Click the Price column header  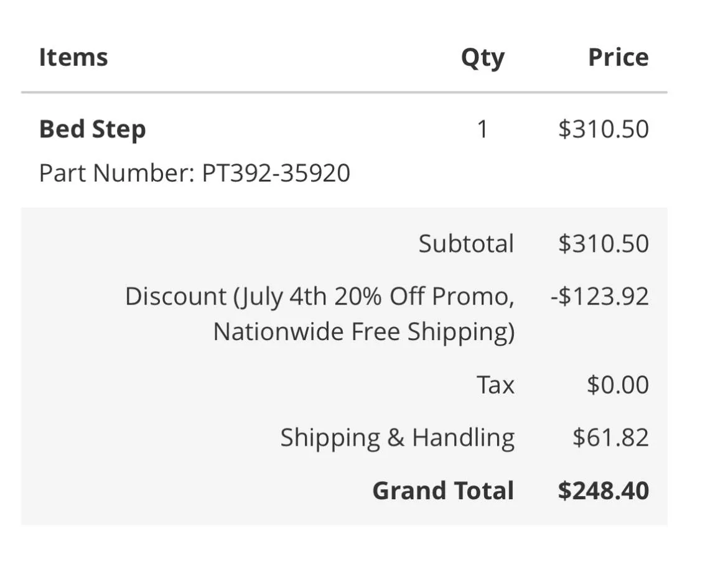[x=618, y=58]
